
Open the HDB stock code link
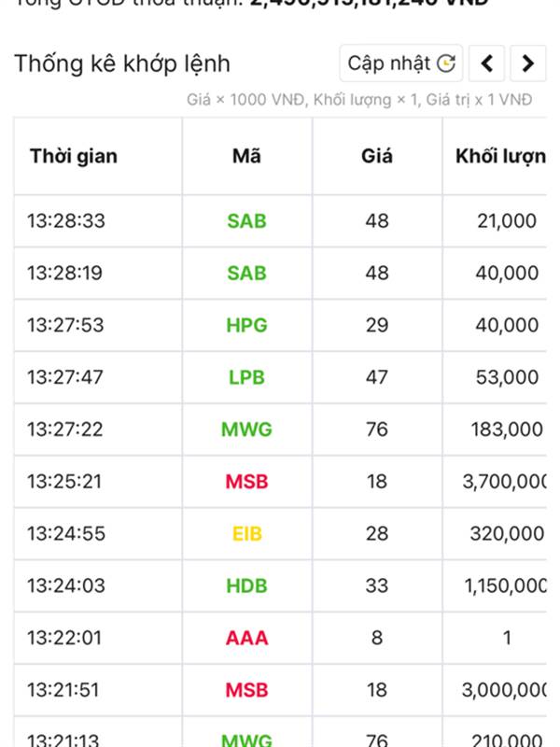point(246,586)
